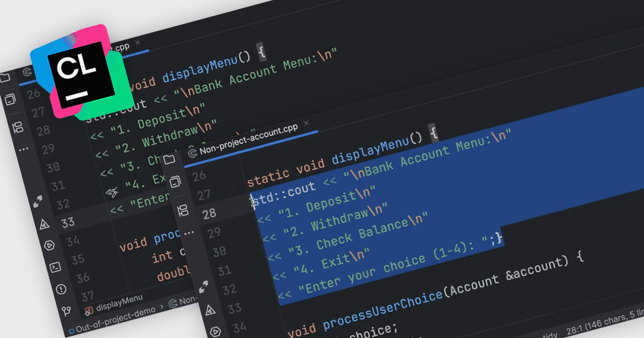Show more tool windows in front window
644x338 pixels.
pyautogui.click(x=188, y=234)
